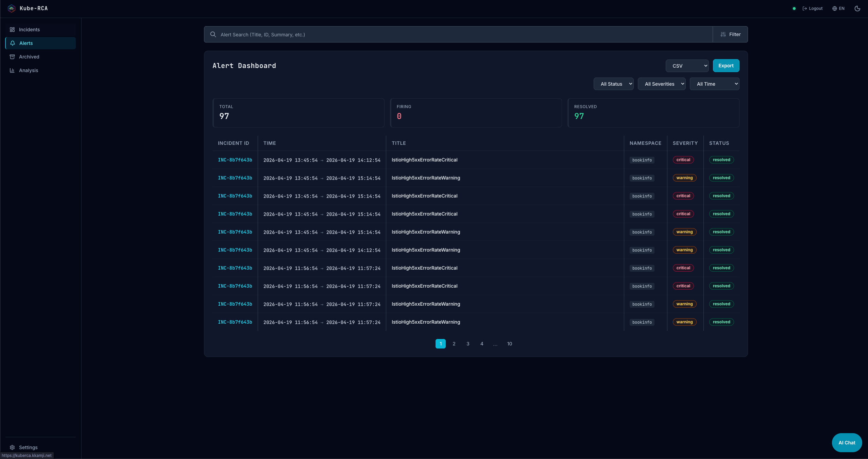Click the search magnifier icon
The image size is (868, 459).
(x=213, y=34)
